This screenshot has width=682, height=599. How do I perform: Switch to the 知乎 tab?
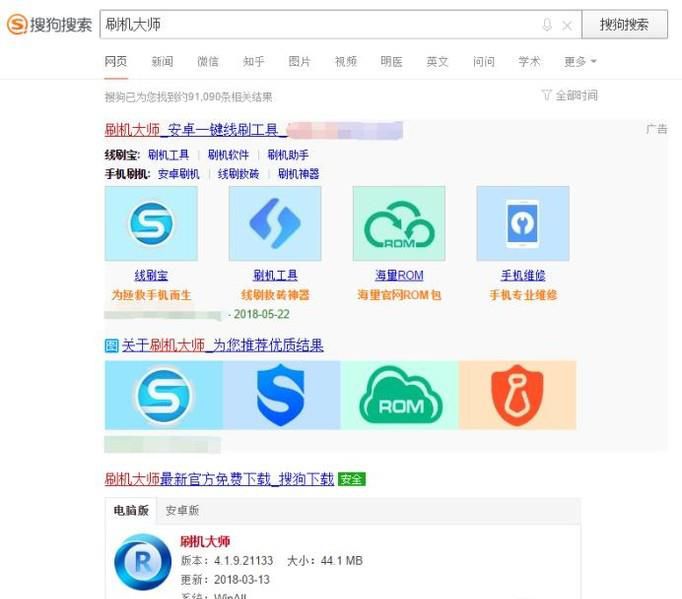click(254, 62)
